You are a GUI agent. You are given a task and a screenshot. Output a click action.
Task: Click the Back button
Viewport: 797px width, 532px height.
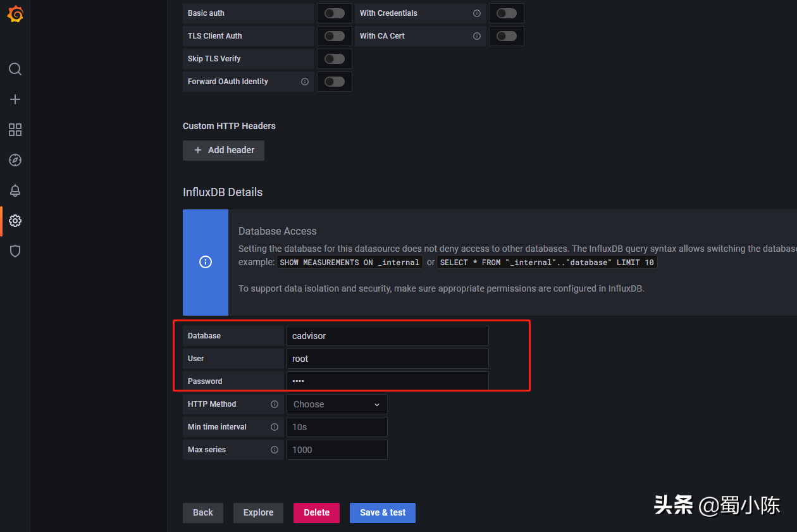[x=203, y=512]
